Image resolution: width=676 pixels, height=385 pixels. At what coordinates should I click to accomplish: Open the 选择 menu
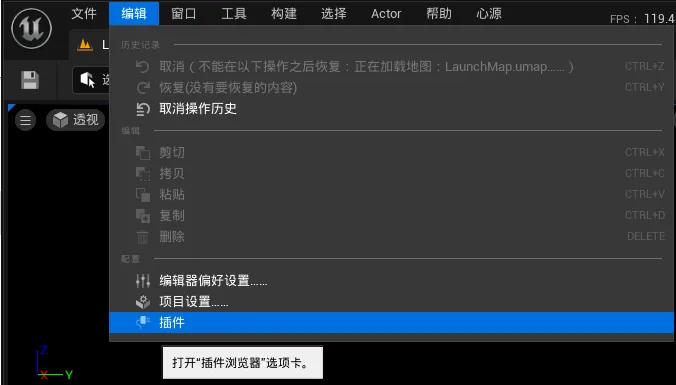point(334,13)
